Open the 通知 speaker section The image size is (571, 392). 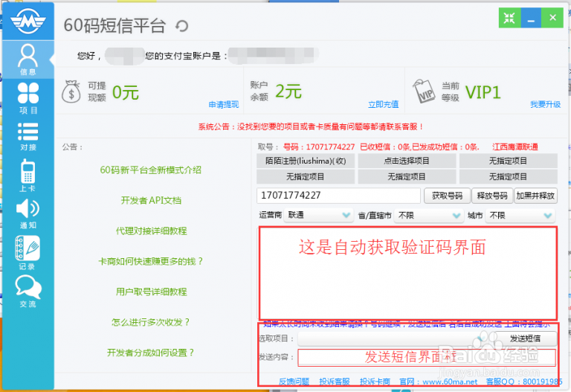(x=28, y=213)
